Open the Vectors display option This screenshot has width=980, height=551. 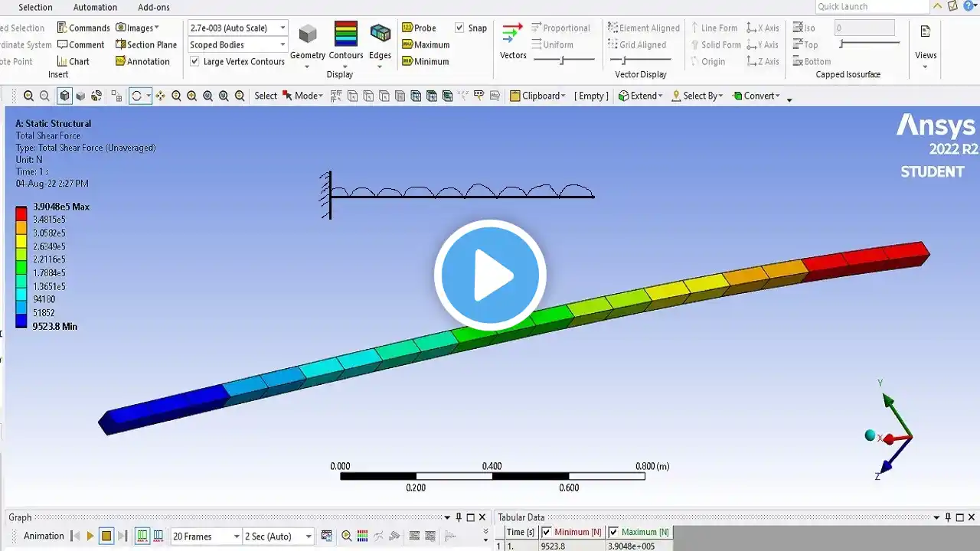(x=513, y=41)
